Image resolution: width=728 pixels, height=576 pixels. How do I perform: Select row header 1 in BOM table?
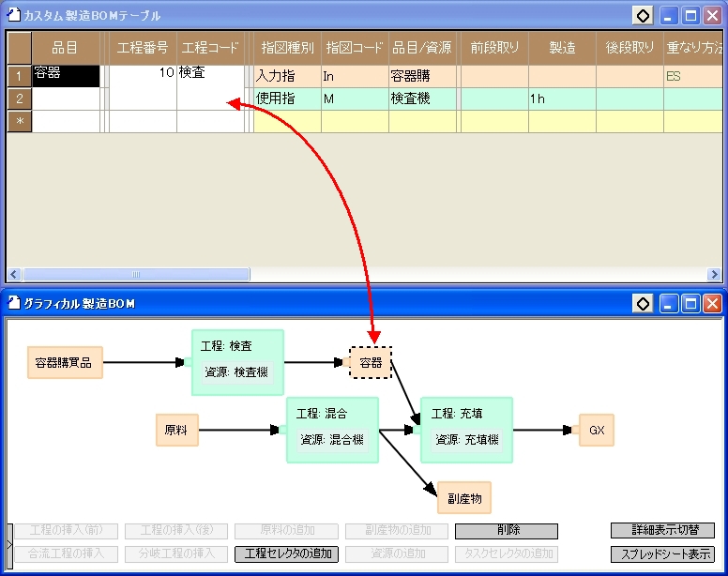click(20, 76)
